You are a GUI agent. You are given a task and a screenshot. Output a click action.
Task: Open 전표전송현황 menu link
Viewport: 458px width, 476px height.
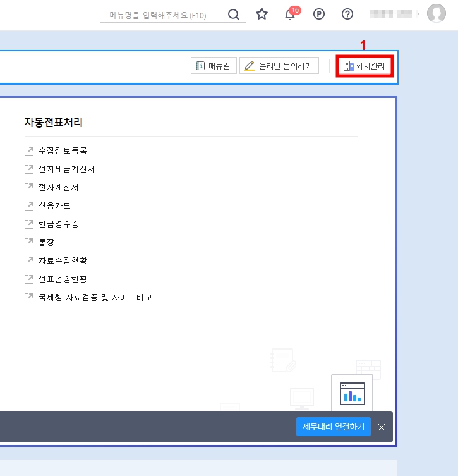(x=63, y=279)
